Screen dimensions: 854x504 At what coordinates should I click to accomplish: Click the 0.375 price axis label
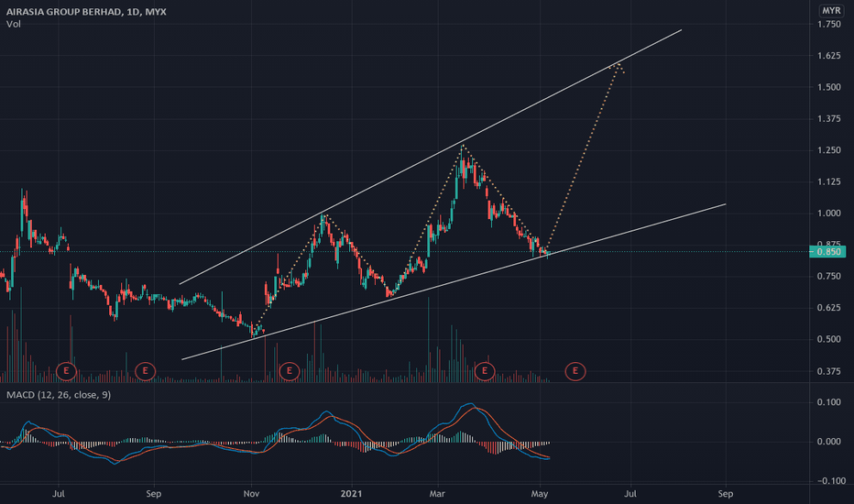click(829, 372)
